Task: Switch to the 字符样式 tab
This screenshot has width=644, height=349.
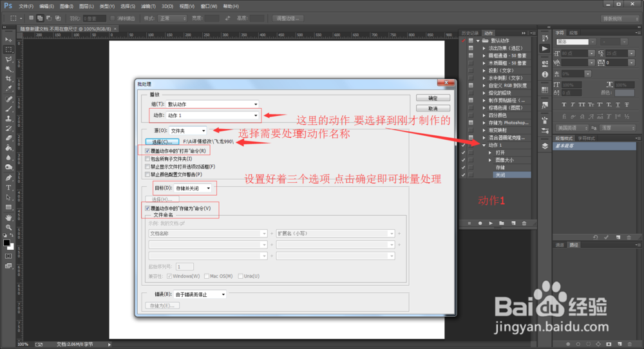Action: (x=586, y=138)
